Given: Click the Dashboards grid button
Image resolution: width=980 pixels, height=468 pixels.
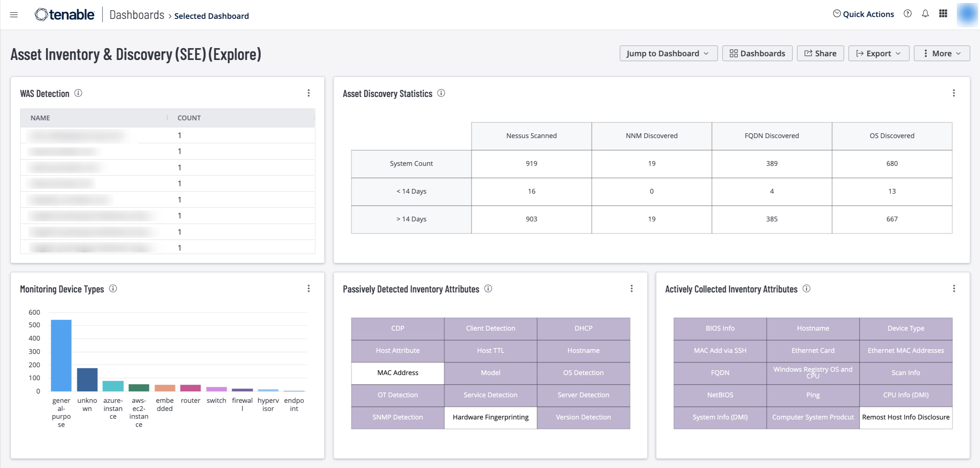Looking at the screenshot, I should (757, 53).
